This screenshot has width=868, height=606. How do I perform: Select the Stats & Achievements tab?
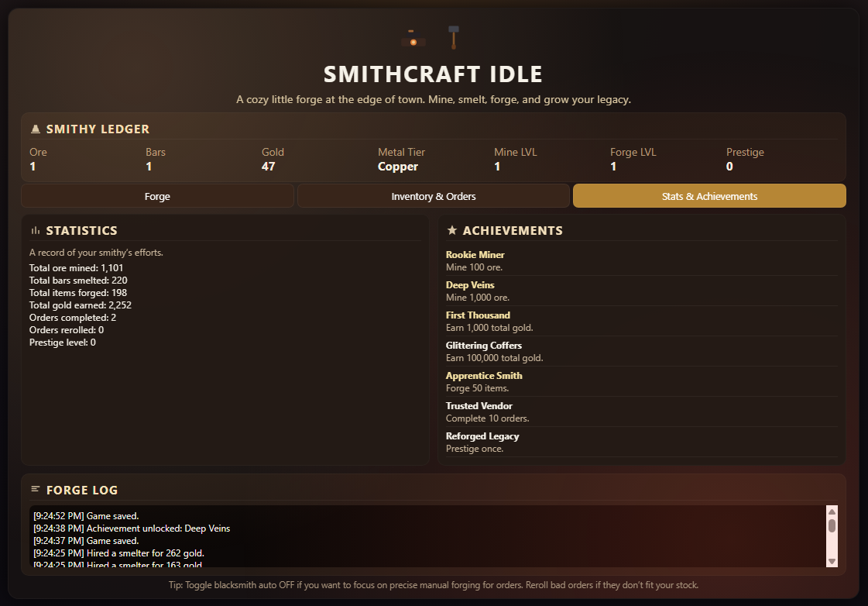click(709, 196)
